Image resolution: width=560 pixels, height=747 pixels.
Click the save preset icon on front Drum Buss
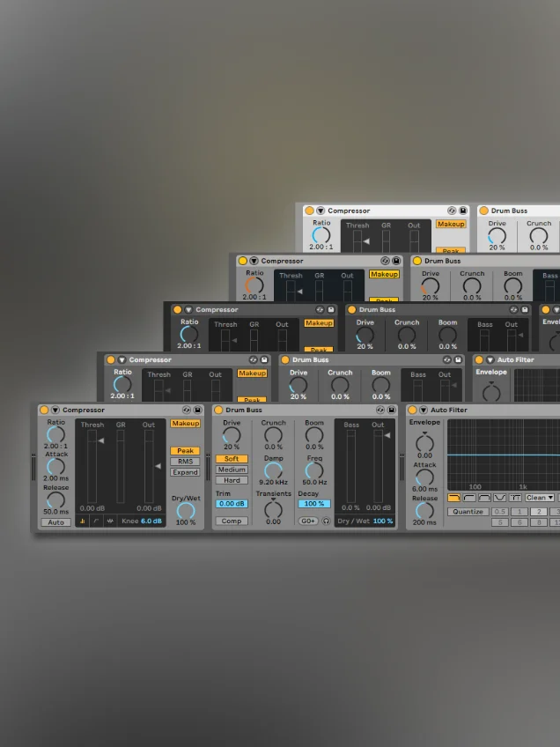click(391, 410)
